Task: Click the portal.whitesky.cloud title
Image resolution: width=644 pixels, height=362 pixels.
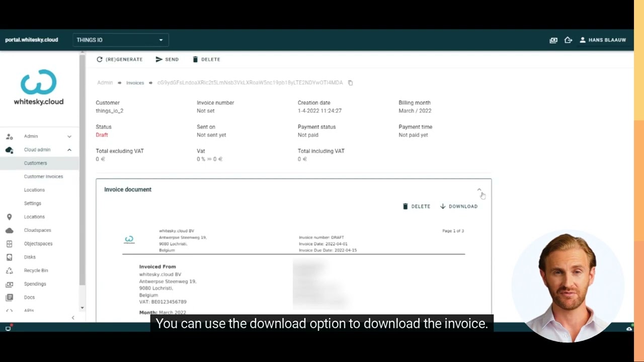Action: [32, 40]
